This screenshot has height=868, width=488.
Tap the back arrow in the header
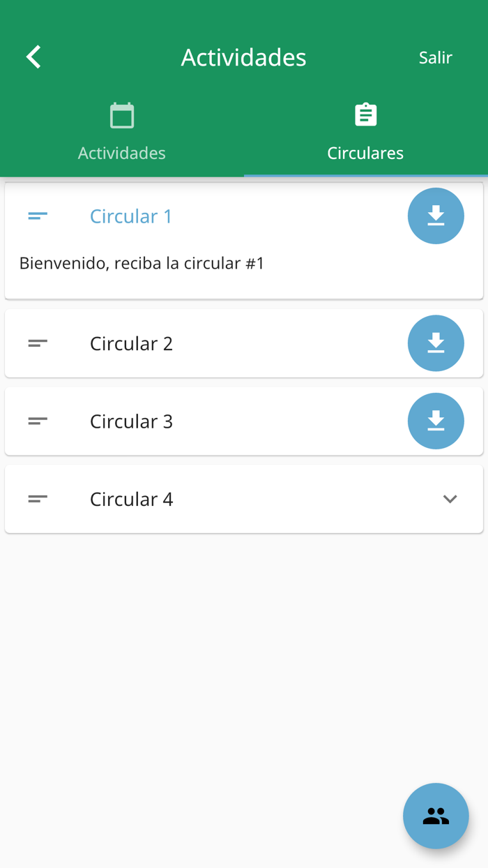coord(32,57)
